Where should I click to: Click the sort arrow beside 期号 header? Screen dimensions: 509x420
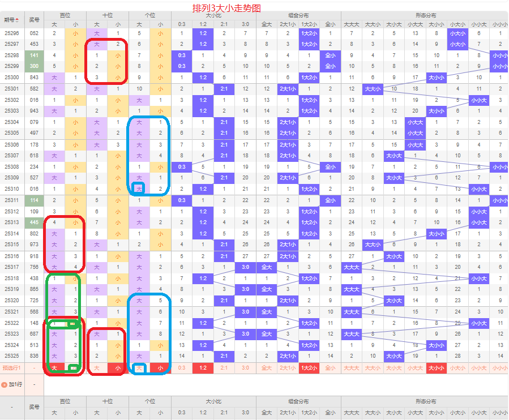click(x=17, y=20)
